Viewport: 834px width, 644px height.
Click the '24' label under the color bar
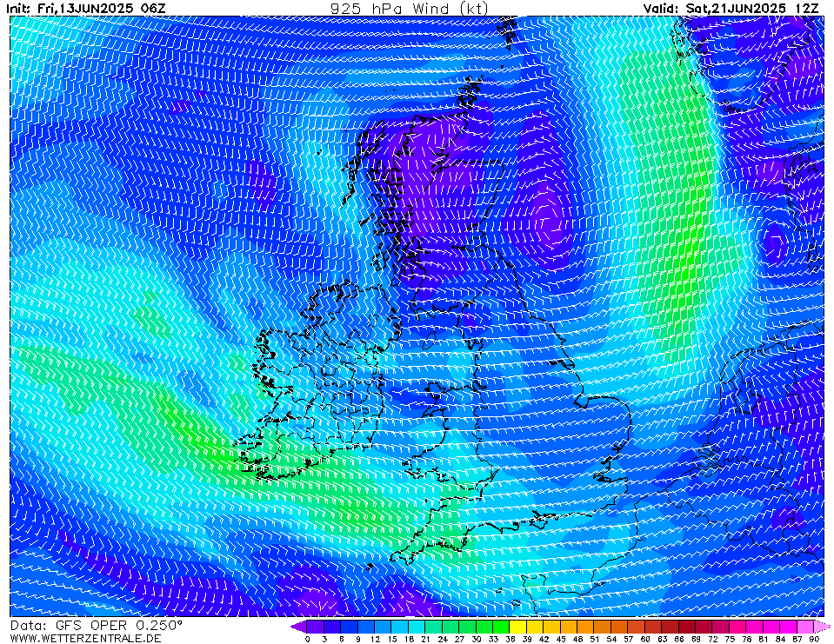pos(443,639)
